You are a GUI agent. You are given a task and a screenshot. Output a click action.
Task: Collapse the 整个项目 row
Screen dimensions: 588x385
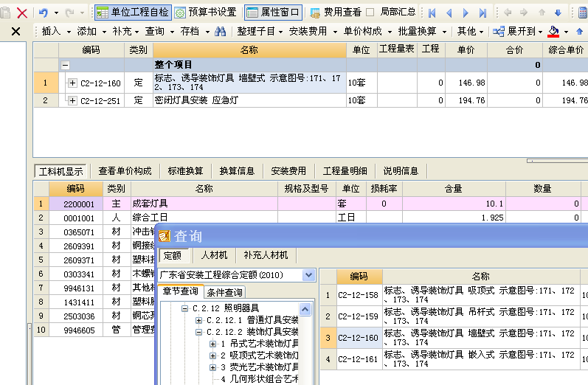click(x=65, y=65)
